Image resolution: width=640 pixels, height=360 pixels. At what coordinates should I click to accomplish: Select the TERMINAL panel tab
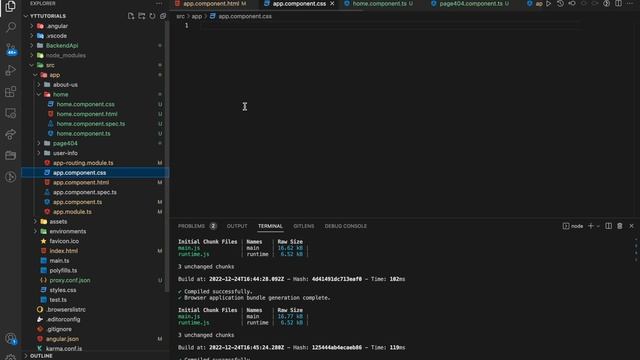coord(270,226)
